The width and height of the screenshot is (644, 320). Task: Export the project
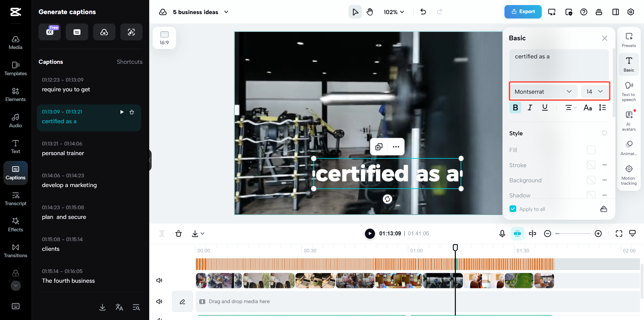tap(523, 12)
